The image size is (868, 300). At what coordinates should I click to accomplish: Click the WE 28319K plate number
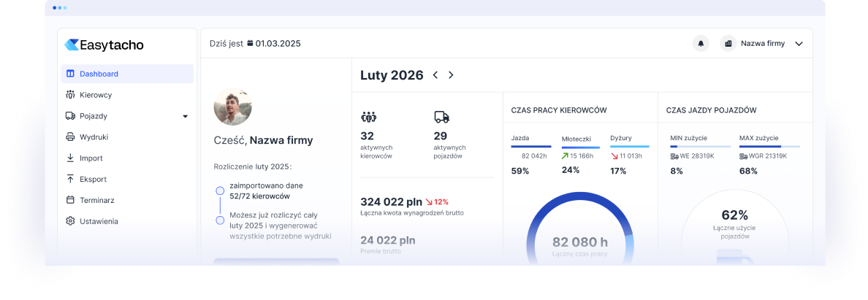pos(697,156)
